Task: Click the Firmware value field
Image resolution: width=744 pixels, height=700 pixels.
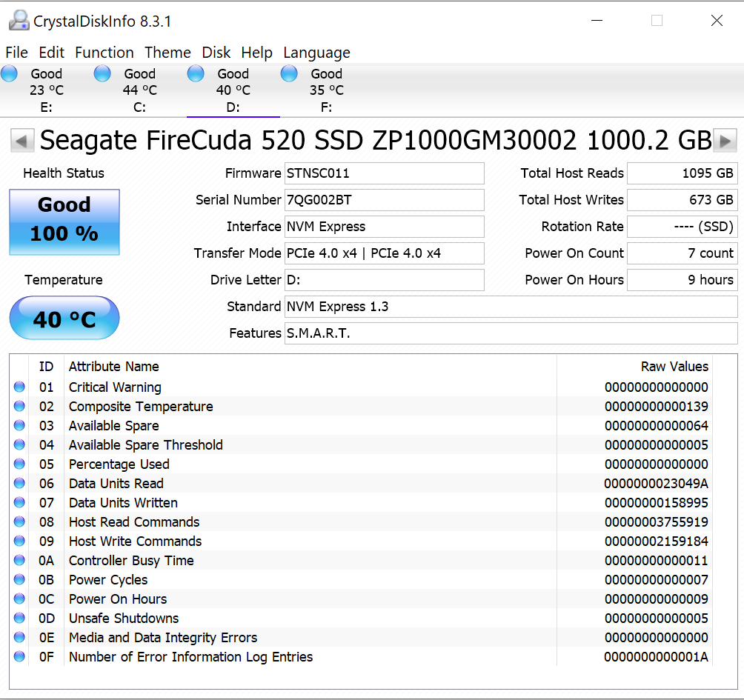Action: point(384,173)
